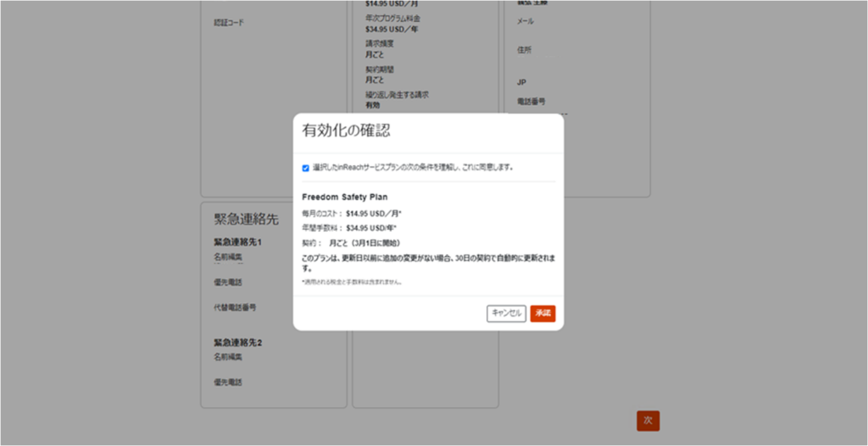Uncheck the inReach service plan agreement checkbox
868x446 pixels.
(x=305, y=168)
